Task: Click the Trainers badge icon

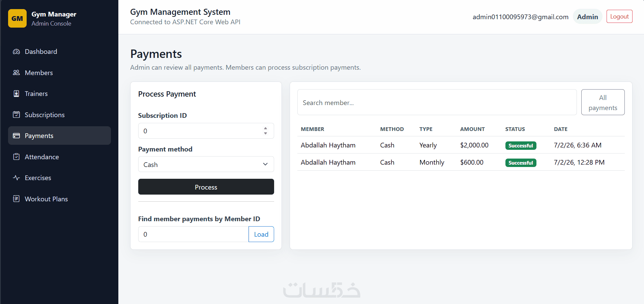Action: tap(16, 94)
